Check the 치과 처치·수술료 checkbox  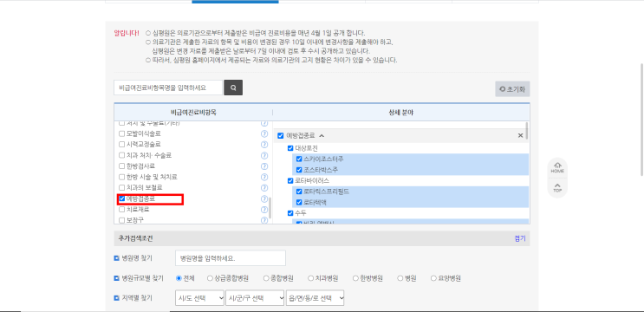(121, 156)
